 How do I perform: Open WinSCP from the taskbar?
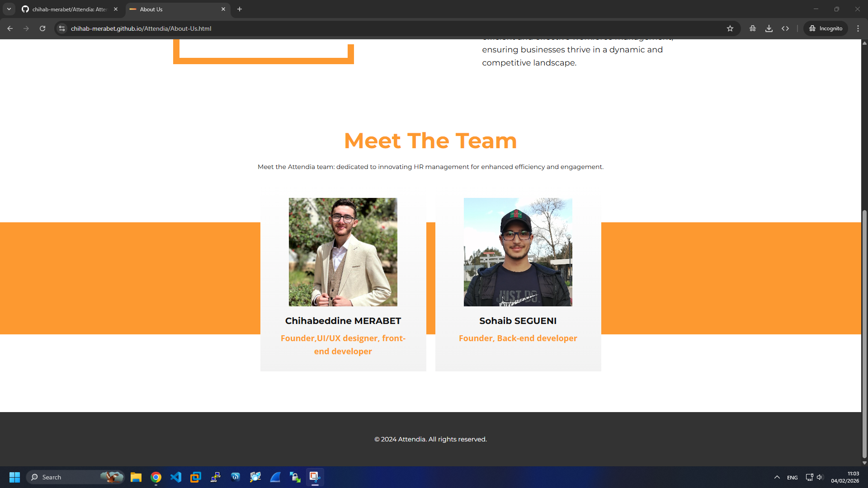click(x=295, y=477)
